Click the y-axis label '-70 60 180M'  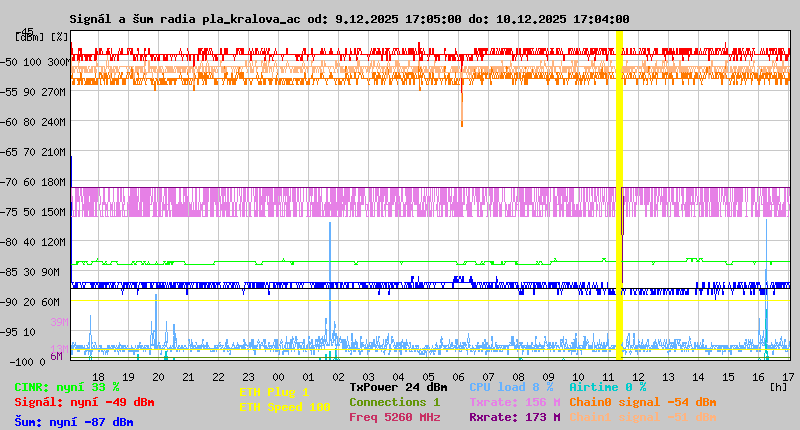(33, 182)
